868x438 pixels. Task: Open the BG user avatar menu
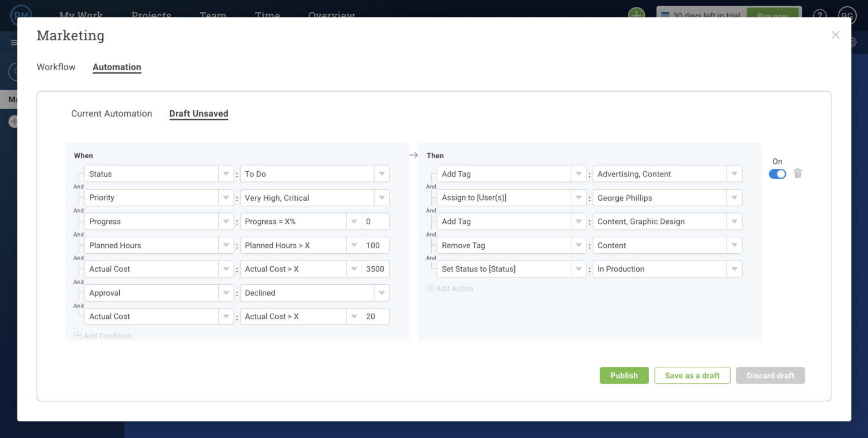coord(847,16)
